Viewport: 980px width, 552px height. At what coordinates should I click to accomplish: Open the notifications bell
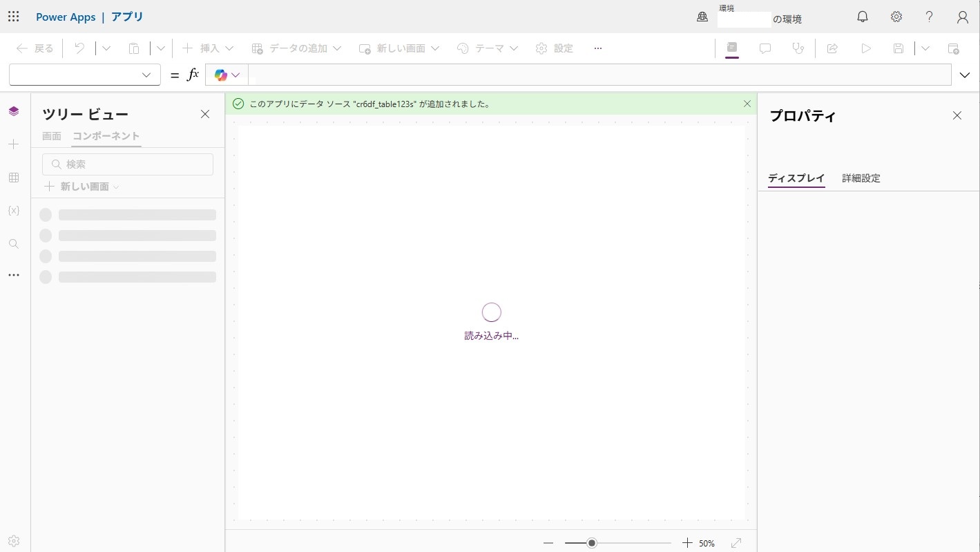coord(863,17)
